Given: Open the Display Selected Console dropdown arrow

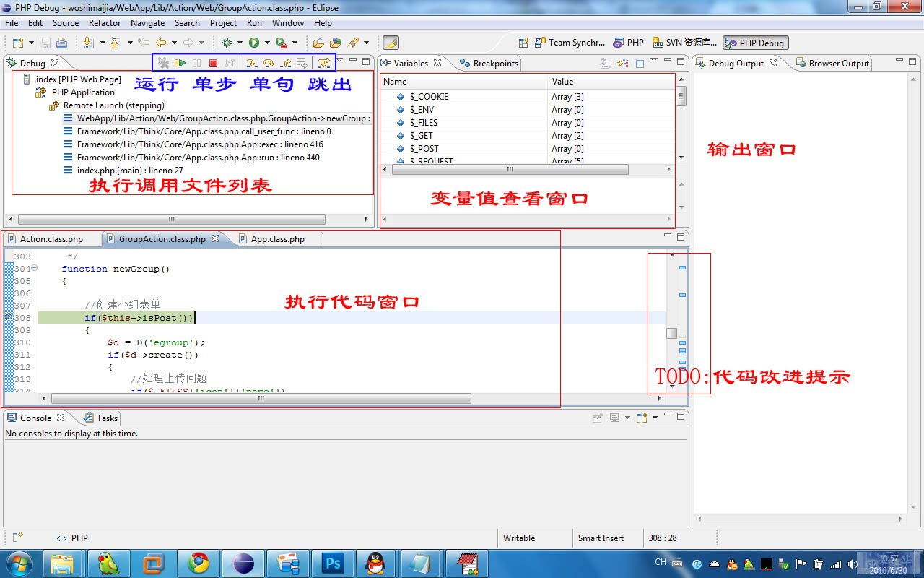Looking at the screenshot, I should click(x=627, y=418).
